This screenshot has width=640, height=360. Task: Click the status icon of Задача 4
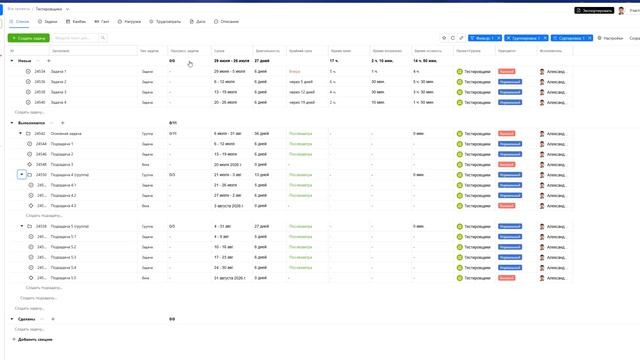click(x=28, y=102)
